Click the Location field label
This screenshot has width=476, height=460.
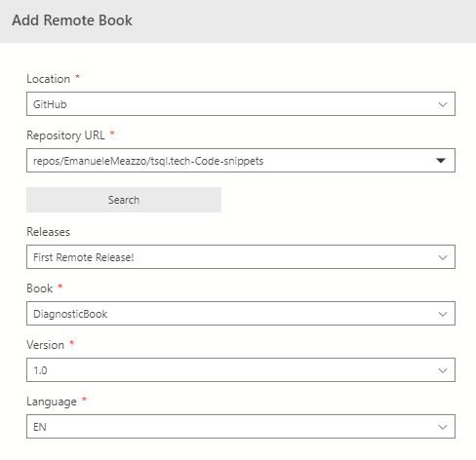tap(48, 79)
